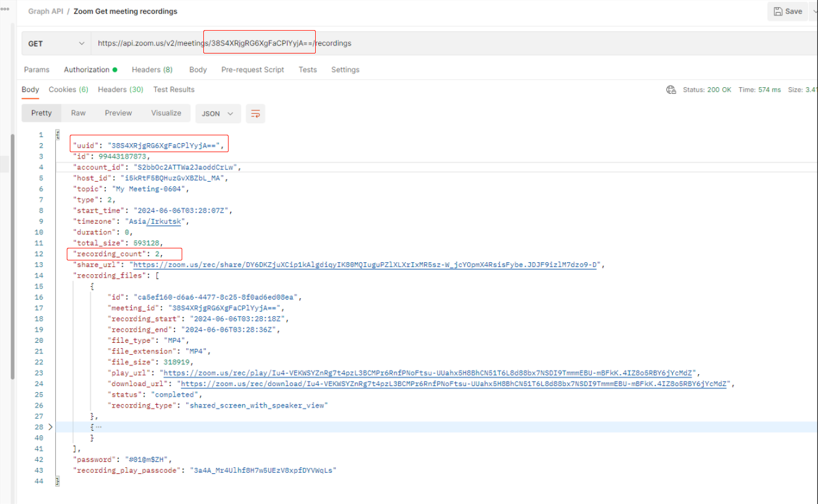
Task: Click the id value 99443187873
Action: (122, 156)
